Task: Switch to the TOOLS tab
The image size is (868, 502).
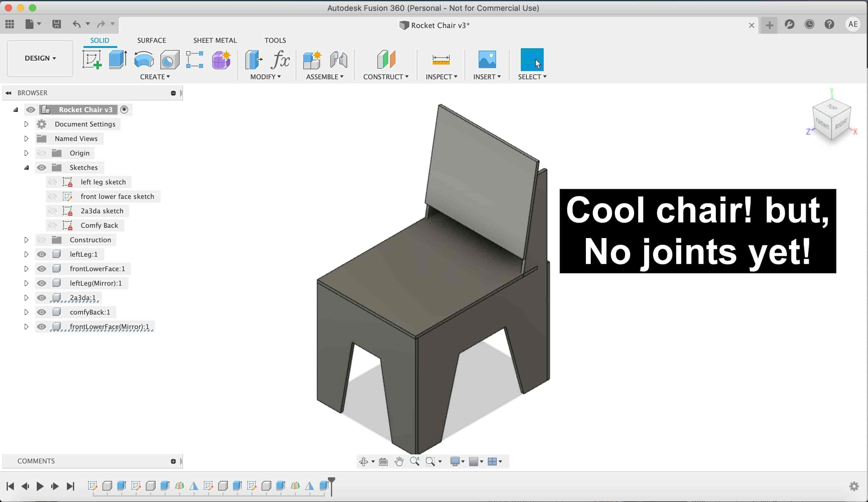Action: [x=275, y=40]
